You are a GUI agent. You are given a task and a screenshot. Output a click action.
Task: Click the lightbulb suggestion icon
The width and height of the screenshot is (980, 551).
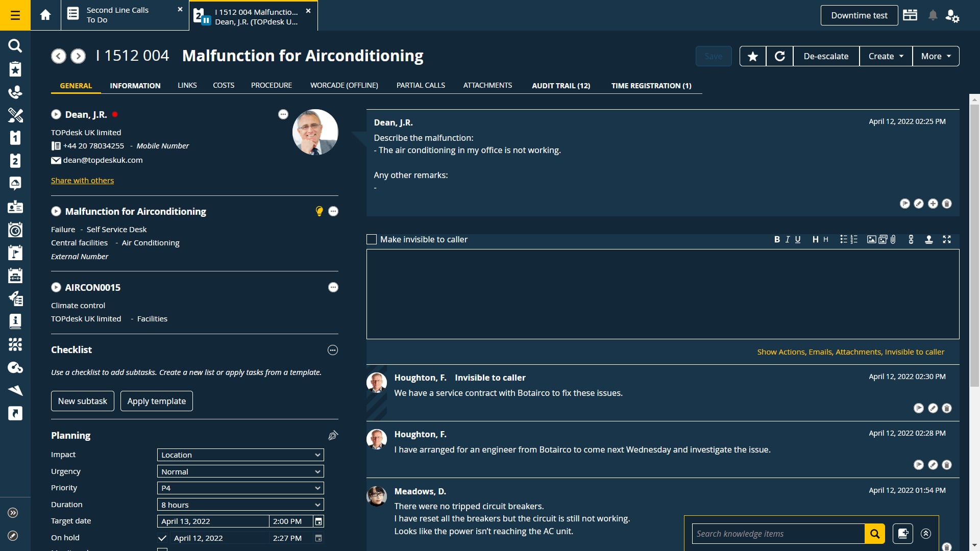(319, 211)
